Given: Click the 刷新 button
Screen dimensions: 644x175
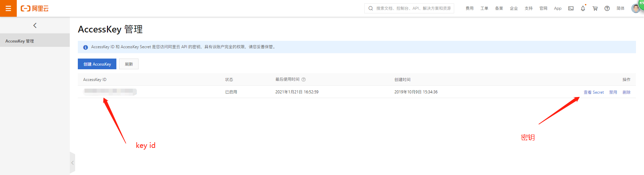Looking at the screenshot, I should coord(129,64).
